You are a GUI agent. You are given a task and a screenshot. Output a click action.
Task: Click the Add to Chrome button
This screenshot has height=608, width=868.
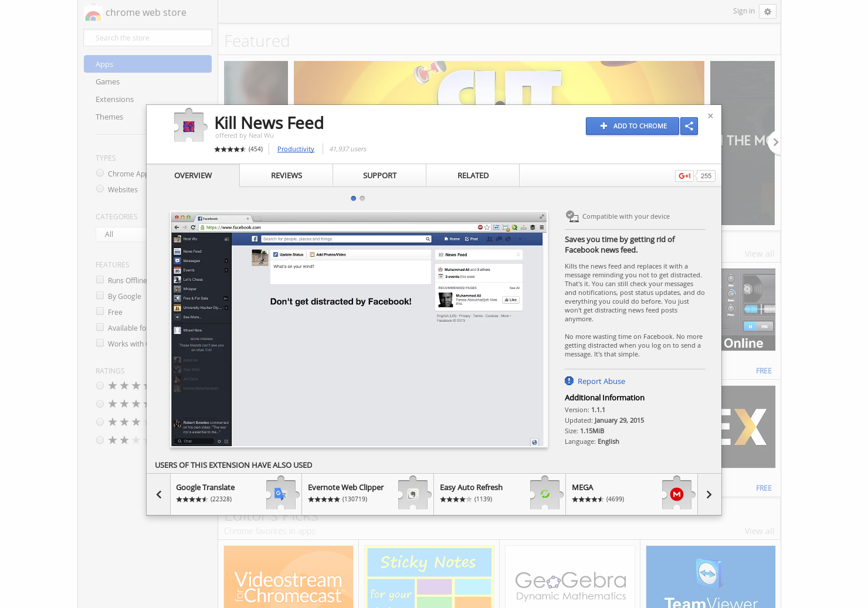click(632, 125)
